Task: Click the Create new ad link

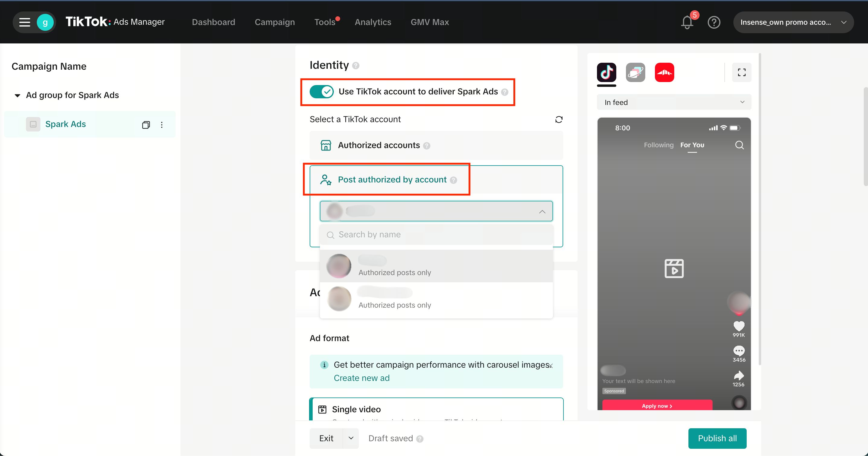Action: coord(362,378)
